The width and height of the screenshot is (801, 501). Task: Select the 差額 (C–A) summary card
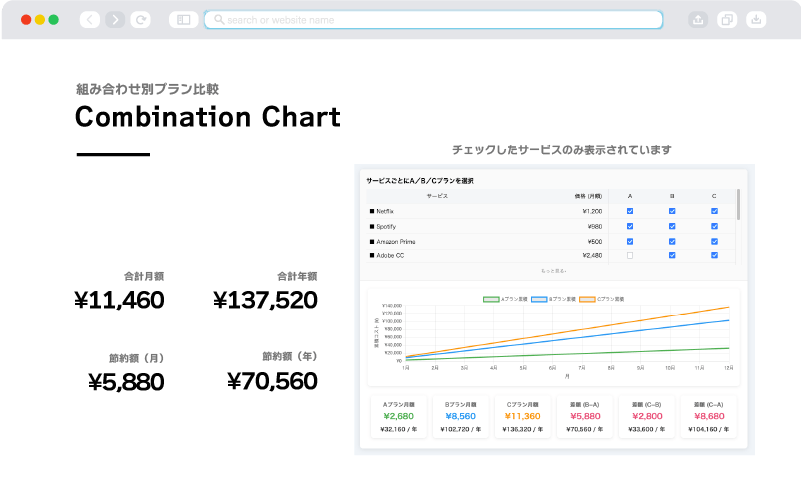pyautogui.click(x=711, y=416)
